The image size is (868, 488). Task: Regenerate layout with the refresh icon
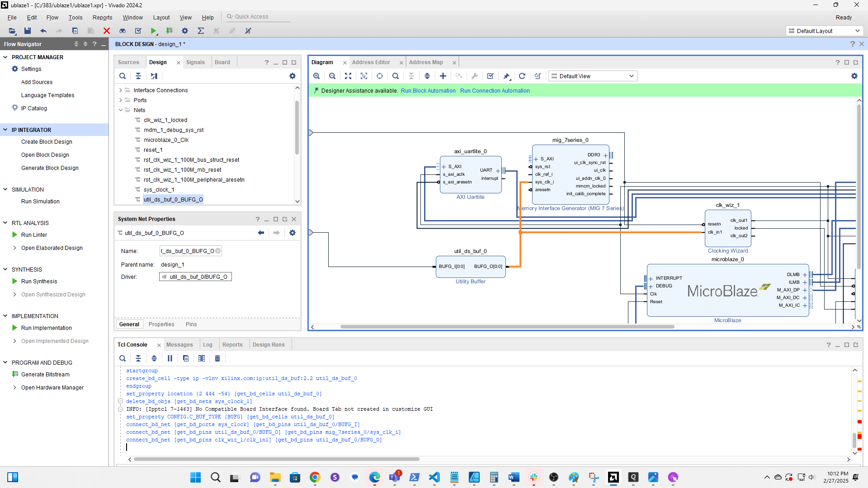point(522,76)
